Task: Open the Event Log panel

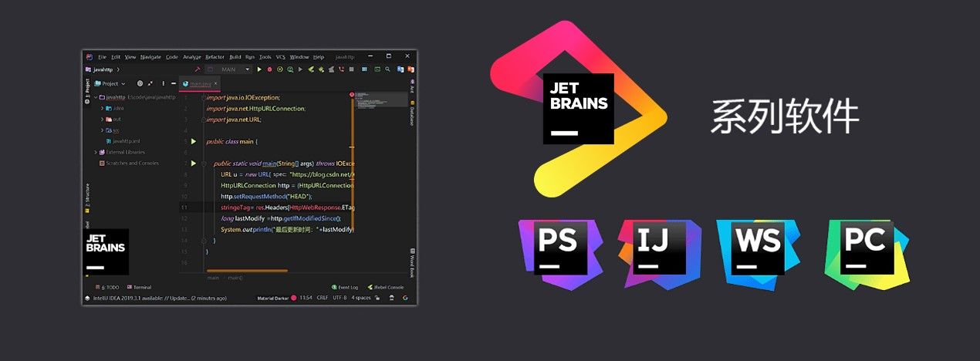Action: [344, 287]
